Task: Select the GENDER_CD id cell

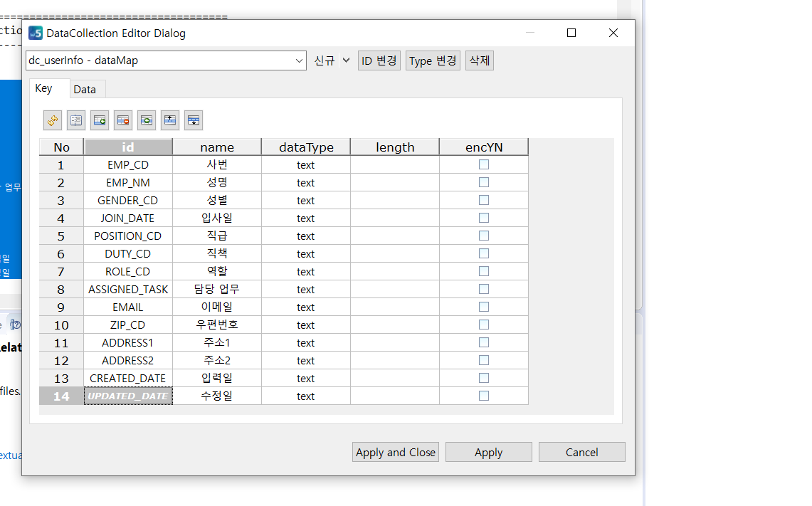Action: (x=128, y=201)
